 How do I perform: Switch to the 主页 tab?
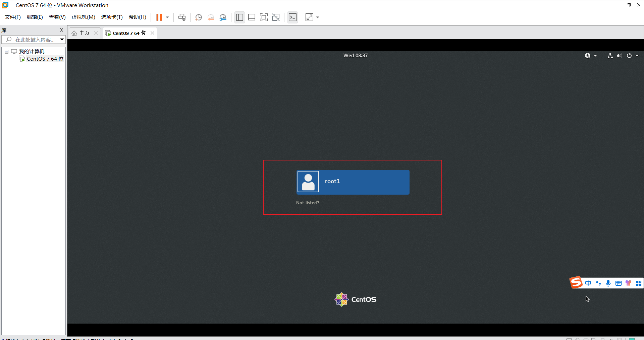click(84, 33)
